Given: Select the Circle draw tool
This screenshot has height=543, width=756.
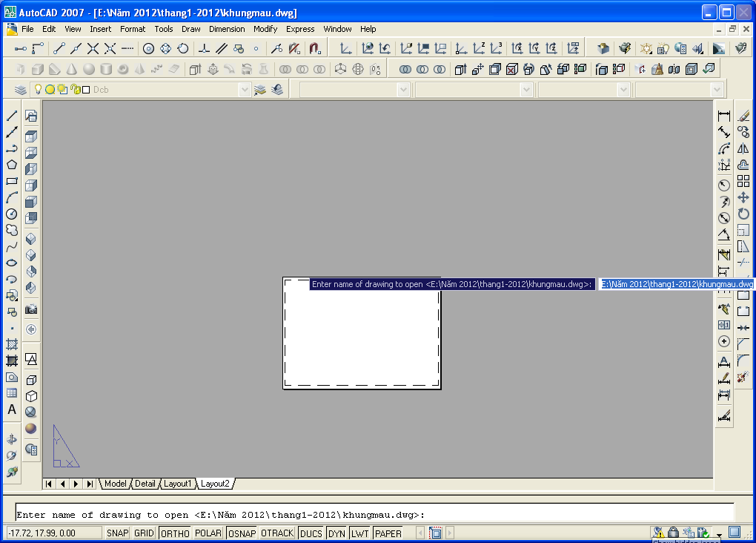Looking at the screenshot, I should tap(12, 214).
